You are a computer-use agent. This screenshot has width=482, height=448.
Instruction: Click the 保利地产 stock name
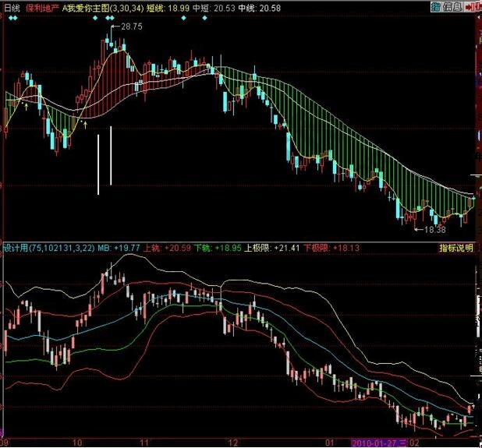click(x=41, y=7)
